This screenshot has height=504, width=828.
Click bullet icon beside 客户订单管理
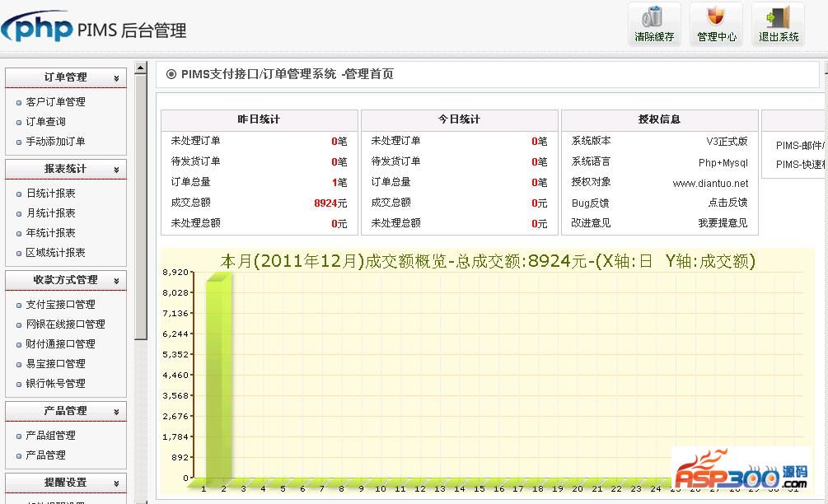coord(19,103)
